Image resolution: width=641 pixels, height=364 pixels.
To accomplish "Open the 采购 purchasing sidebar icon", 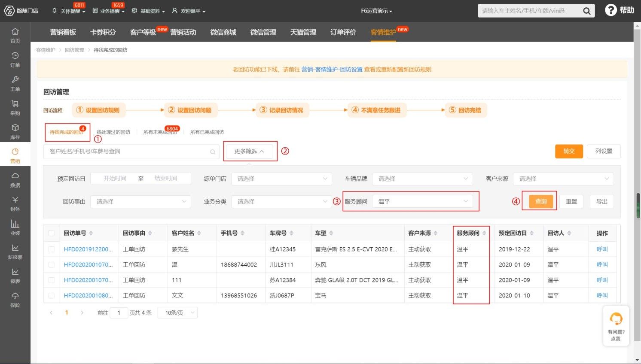I will [15, 107].
